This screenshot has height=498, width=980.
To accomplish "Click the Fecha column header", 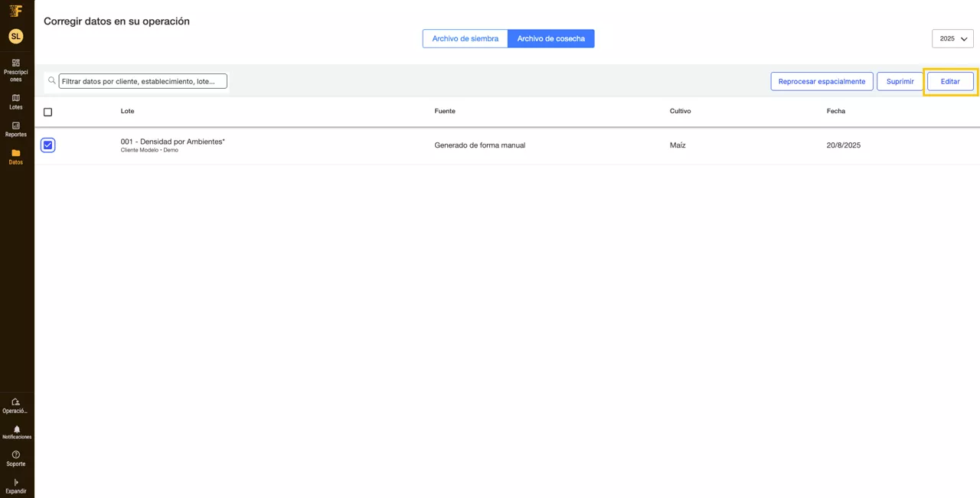I will [x=835, y=111].
